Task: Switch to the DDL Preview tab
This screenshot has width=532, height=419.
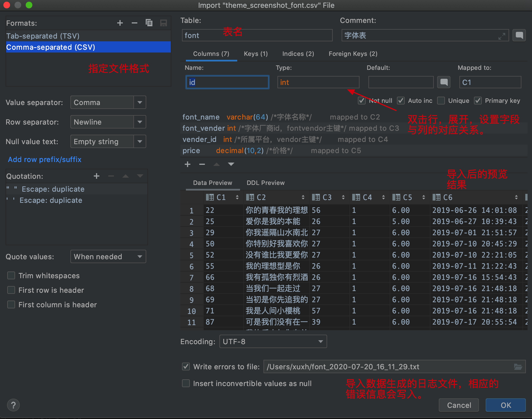Action: coord(266,183)
